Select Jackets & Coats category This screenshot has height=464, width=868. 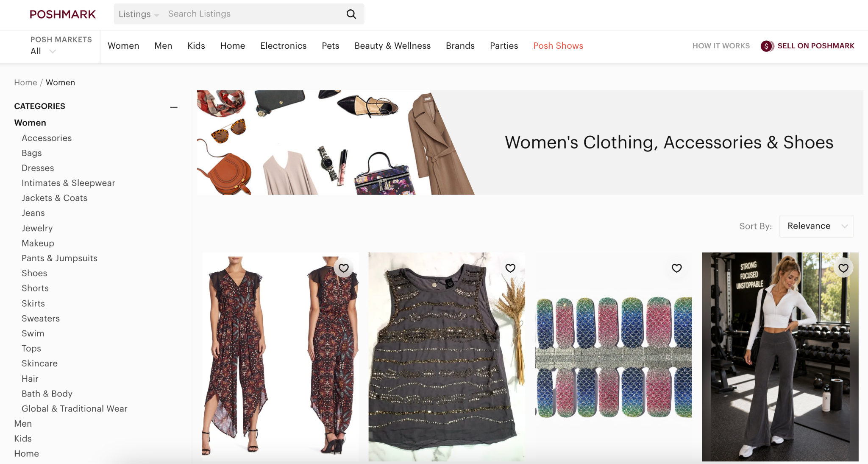point(54,198)
